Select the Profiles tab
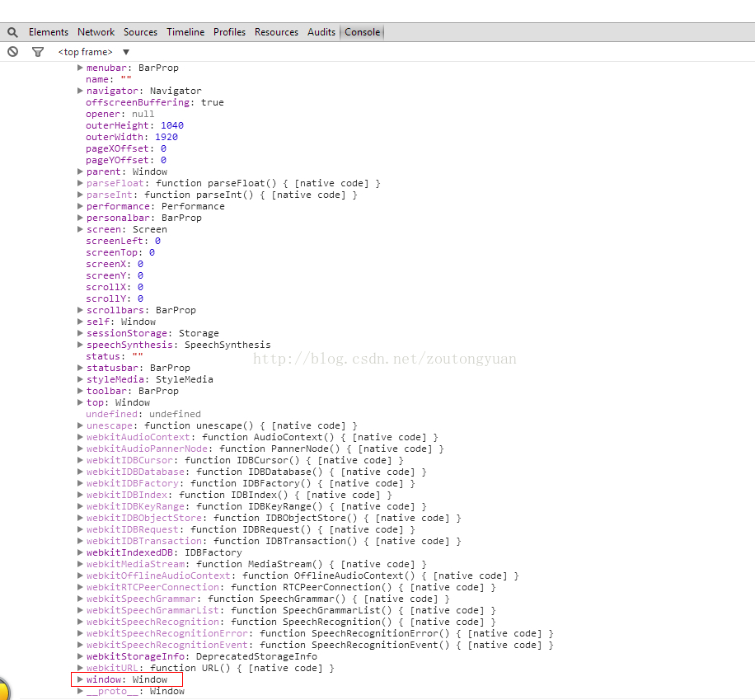This screenshot has width=755, height=700. 229,32
